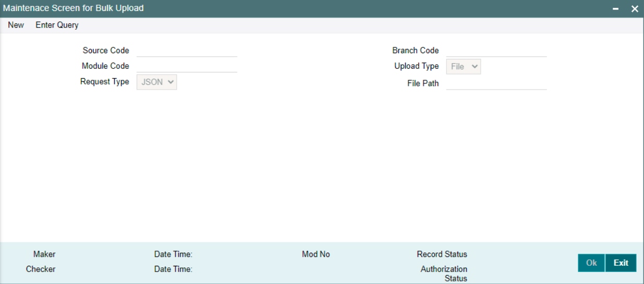Select the Source Code label
The width and height of the screenshot is (644, 284).
pos(106,51)
